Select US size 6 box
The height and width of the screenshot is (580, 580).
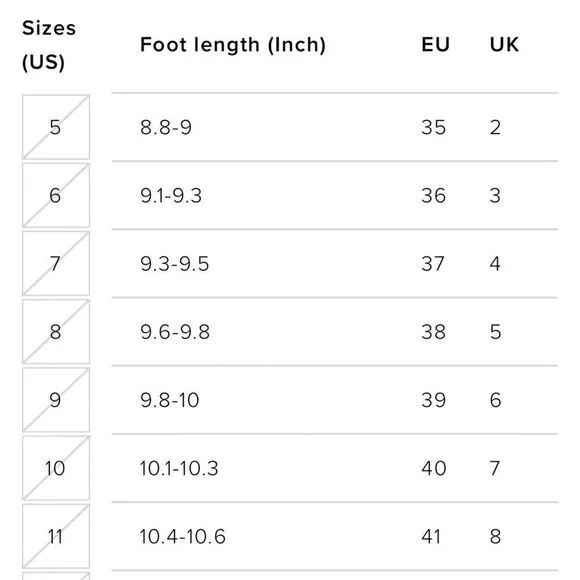[56, 195]
